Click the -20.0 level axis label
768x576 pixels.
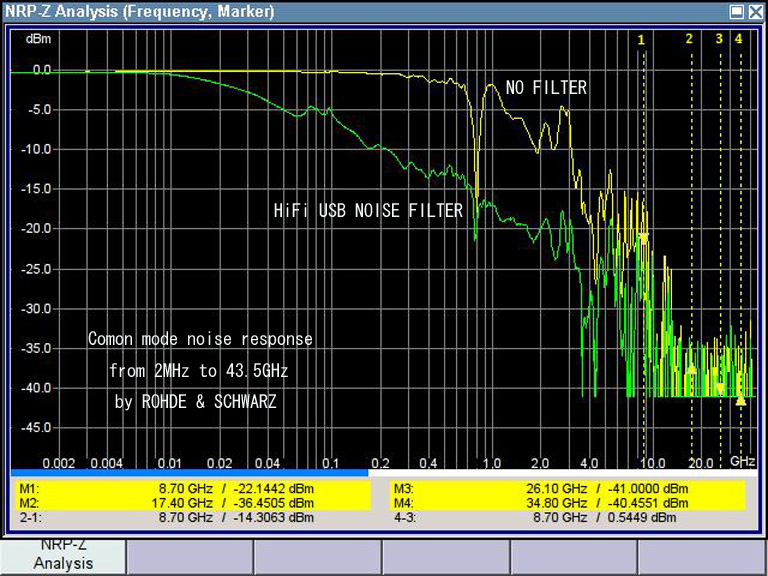click(37, 229)
